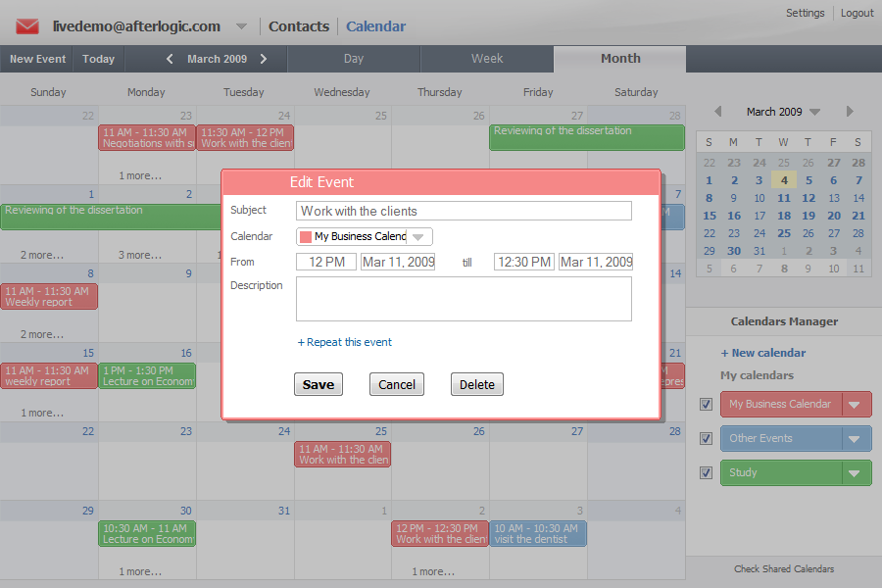
Task: Open Study calendar options arrow
Action: 857,473
